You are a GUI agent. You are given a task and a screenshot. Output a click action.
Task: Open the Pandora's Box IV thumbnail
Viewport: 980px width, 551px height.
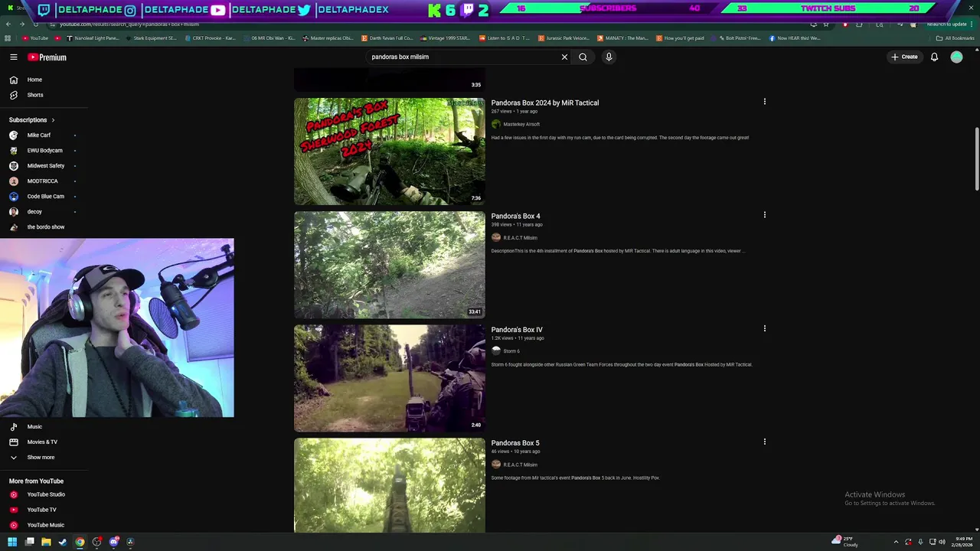pyautogui.click(x=389, y=378)
